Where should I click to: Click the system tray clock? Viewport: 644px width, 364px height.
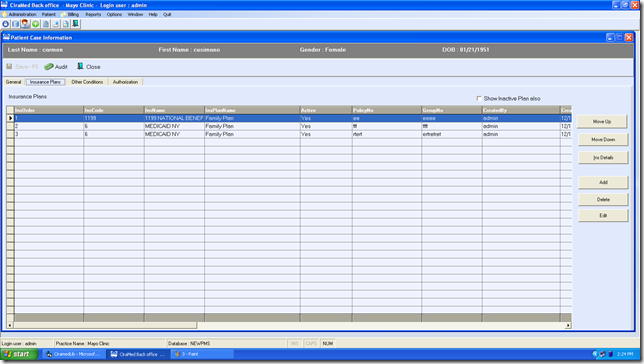coord(625,354)
